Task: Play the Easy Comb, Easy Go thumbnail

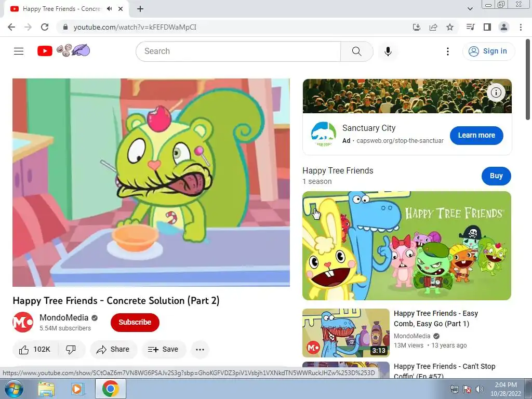Action: [x=345, y=333]
